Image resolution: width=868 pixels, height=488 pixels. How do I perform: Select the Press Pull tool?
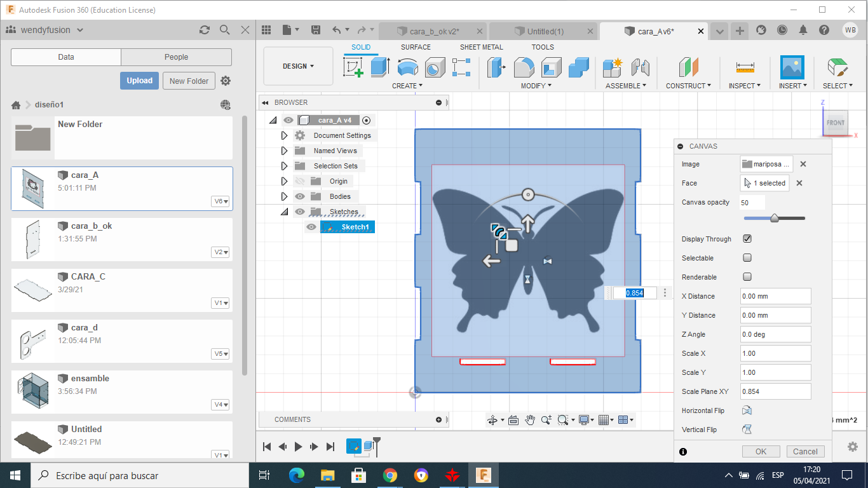pyautogui.click(x=496, y=67)
